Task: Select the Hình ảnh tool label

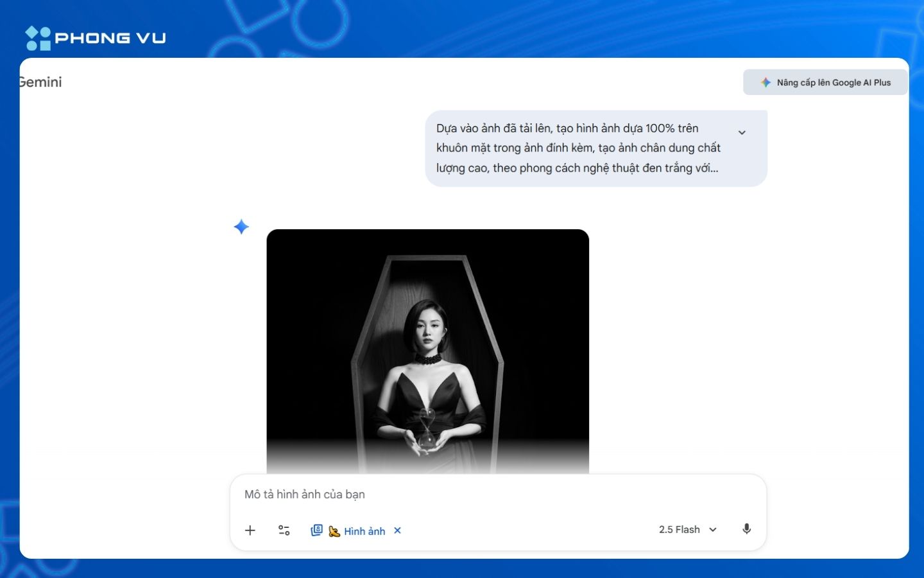Action: [364, 531]
